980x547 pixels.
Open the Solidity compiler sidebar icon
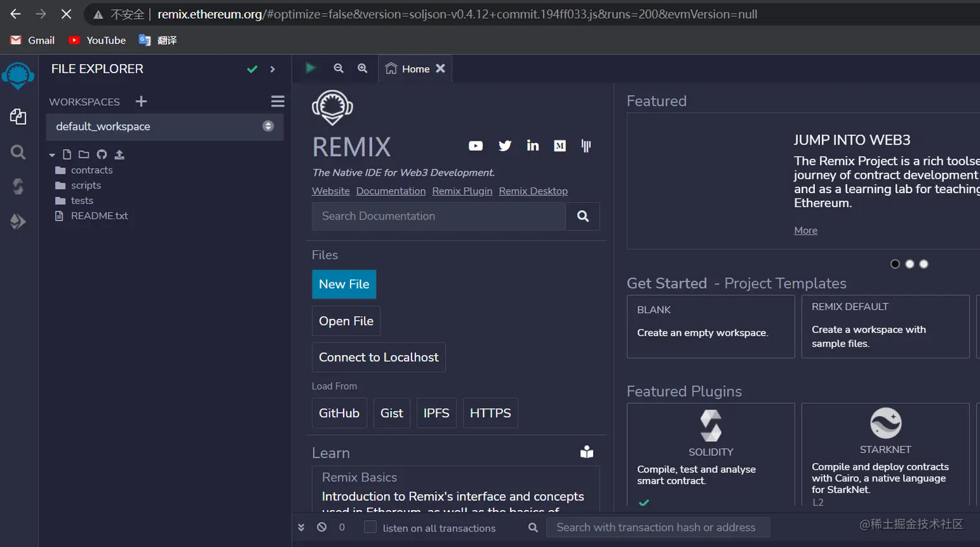18,187
